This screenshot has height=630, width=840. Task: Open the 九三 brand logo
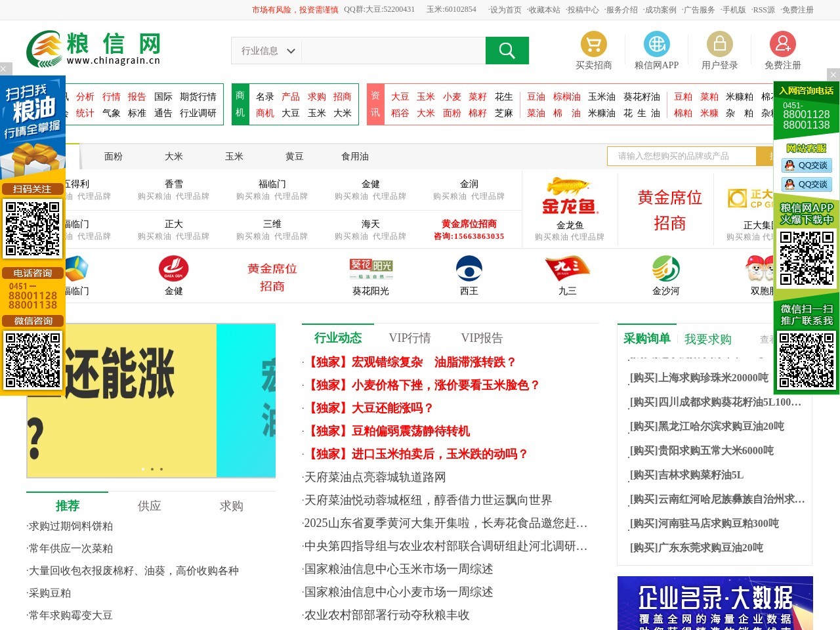568,268
